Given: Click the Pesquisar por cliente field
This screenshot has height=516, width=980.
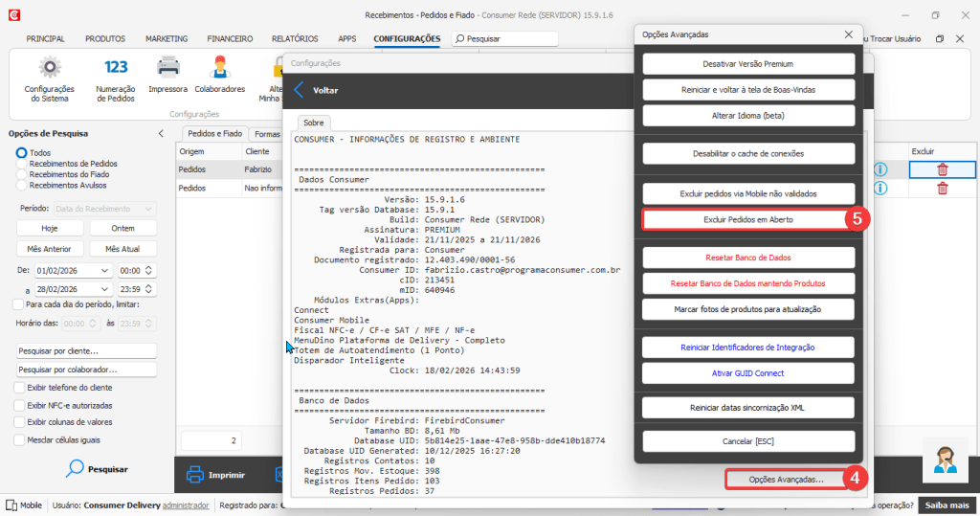Looking at the screenshot, I should point(86,351).
